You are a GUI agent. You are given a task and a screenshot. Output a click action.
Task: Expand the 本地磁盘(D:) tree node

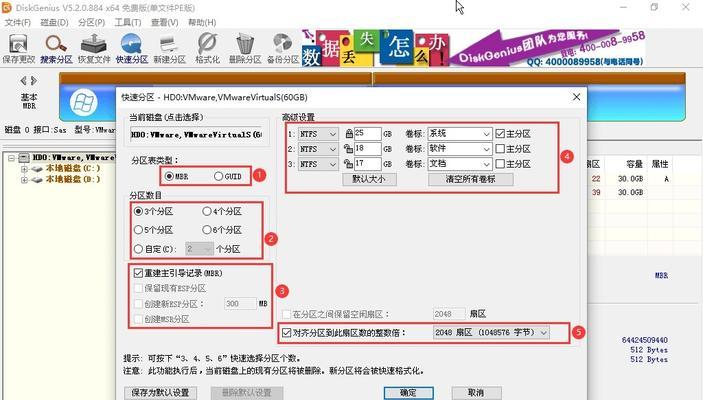24,180
